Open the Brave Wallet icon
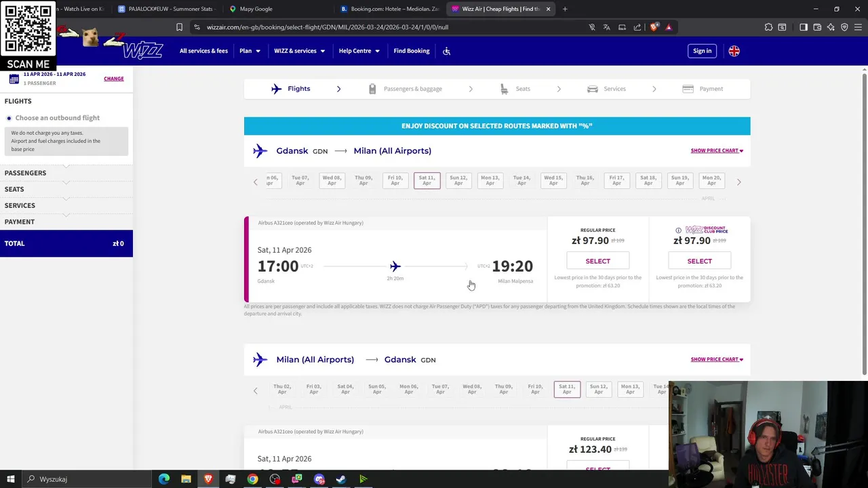The image size is (868, 488). (817, 27)
